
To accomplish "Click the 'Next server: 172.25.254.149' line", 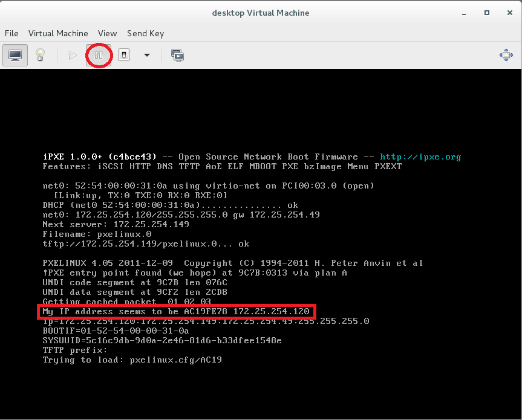I will point(116,224).
